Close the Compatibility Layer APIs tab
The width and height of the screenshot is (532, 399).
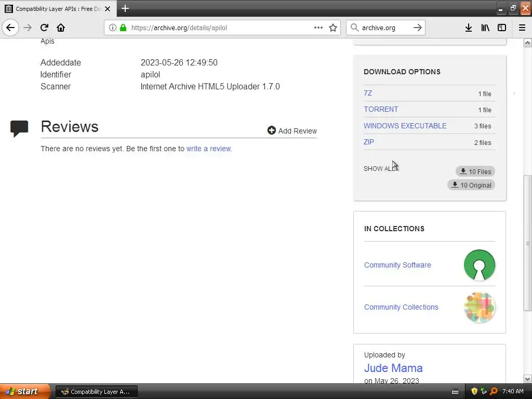coord(108,9)
